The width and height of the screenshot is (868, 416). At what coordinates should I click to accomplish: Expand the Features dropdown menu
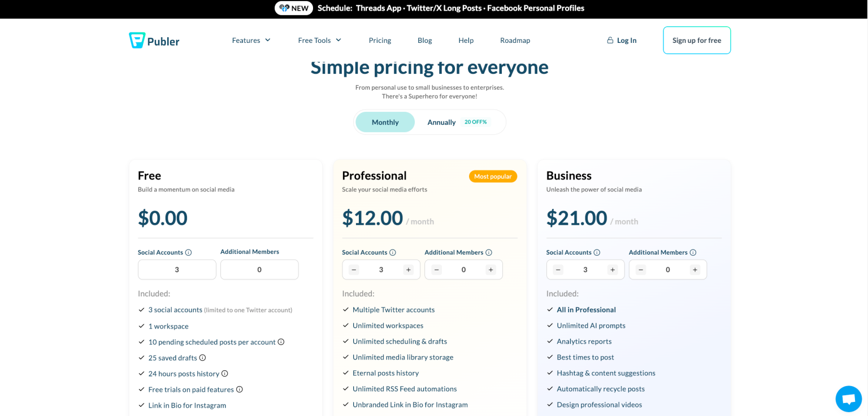251,40
